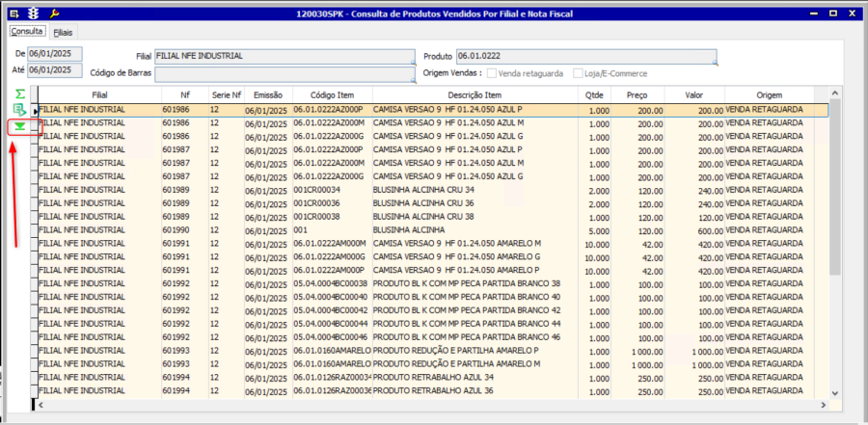Sort by the Emissão column header
This screenshot has width=868, height=425.
268,95
